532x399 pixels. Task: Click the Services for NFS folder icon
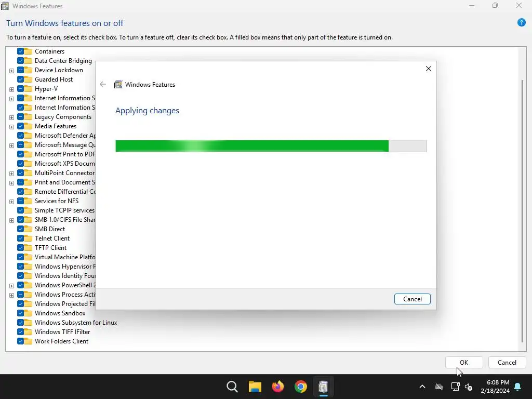click(x=28, y=201)
